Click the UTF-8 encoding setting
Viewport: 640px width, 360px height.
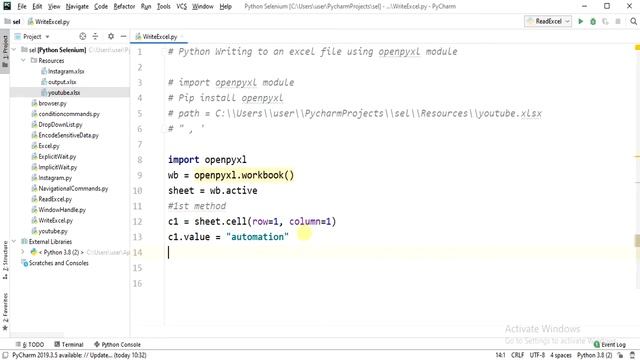point(537,356)
